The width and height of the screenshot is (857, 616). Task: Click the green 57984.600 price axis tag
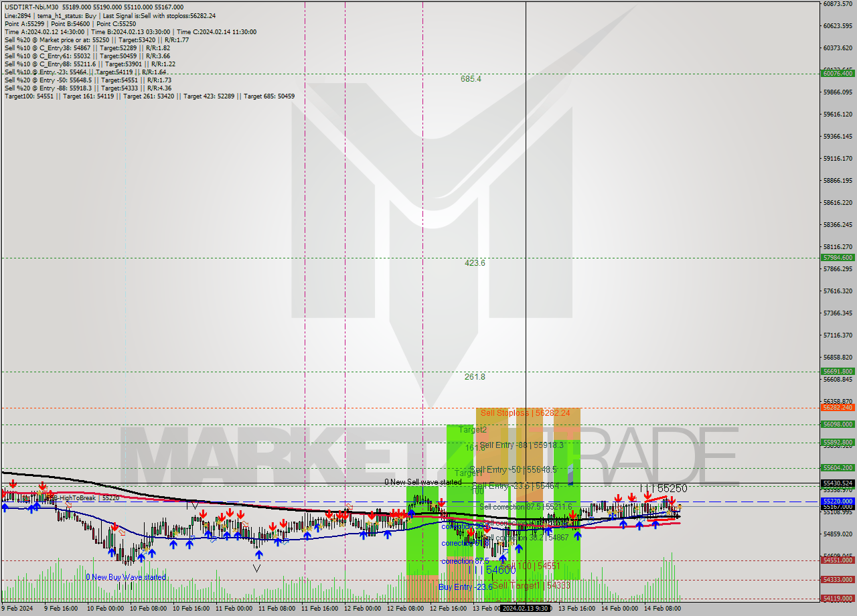coord(838,258)
